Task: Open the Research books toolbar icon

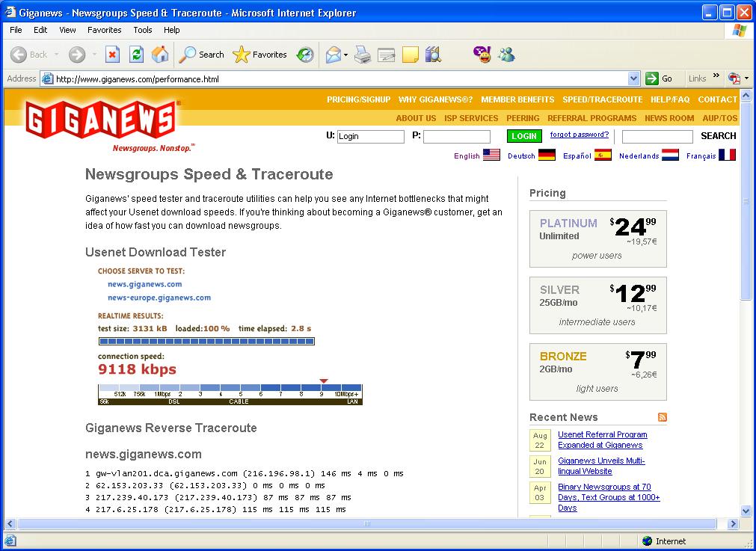Action: (x=433, y=55)
